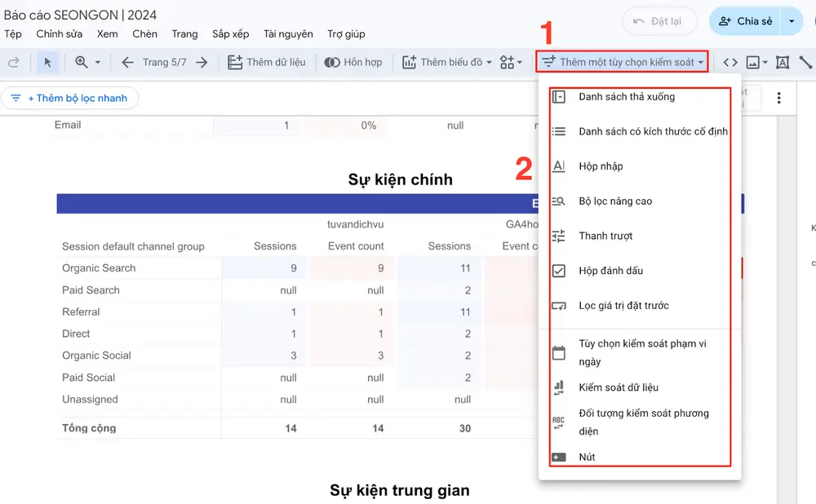Click Thêm dữ liệu add data button

pyautogui.click(x=267, y=63)
